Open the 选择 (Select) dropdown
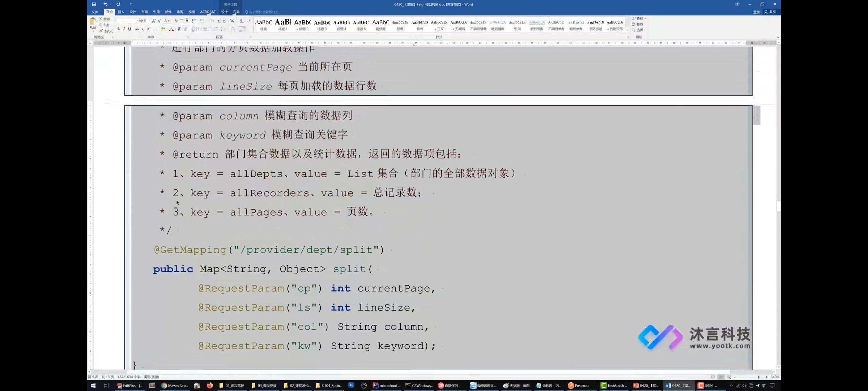The width and height of the screenshot is (868, 391). coord(639,30)
